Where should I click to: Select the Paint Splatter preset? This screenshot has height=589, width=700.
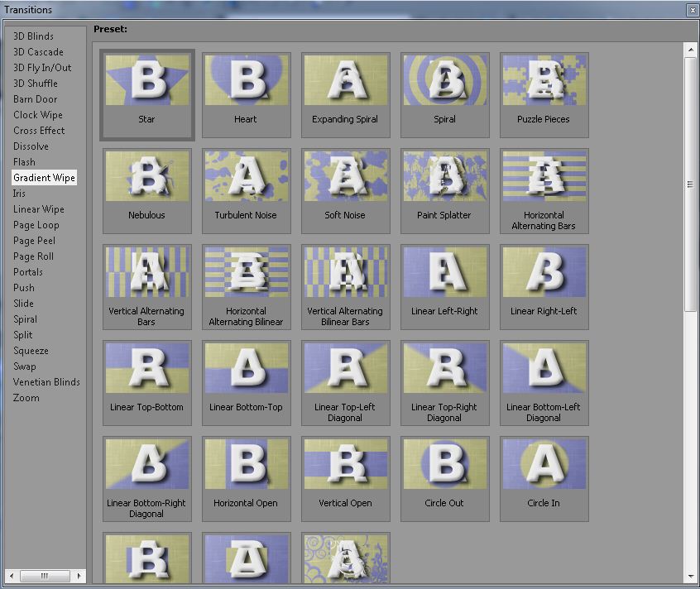coord(444,191)
